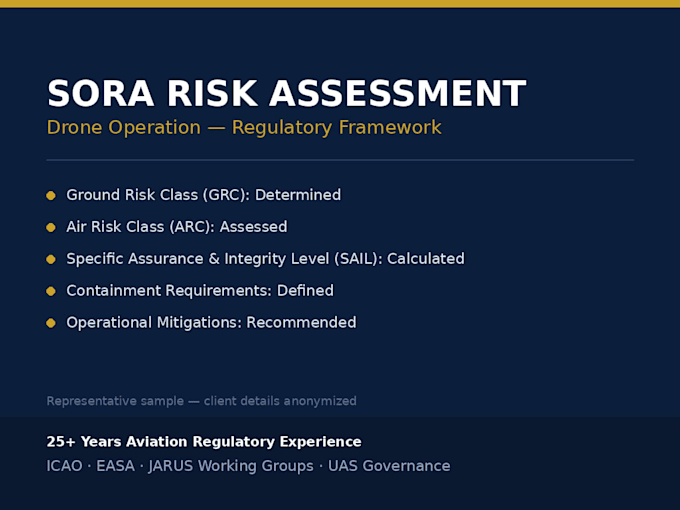Click the gold accent bar at top
The height and width of the screenshot is (510, 680).
(x=340, y=4)
